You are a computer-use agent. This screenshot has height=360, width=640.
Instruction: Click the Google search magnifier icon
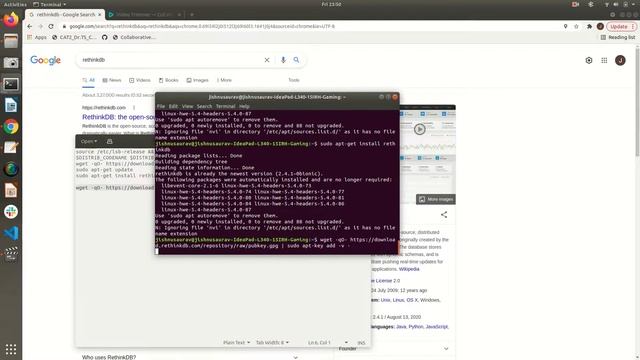(x=296, y=60)
